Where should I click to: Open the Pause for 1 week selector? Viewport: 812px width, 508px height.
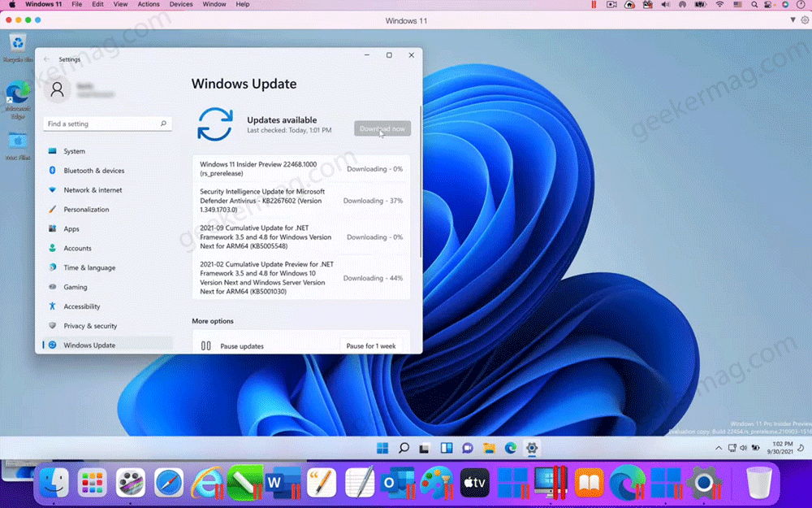coord(371,345)
